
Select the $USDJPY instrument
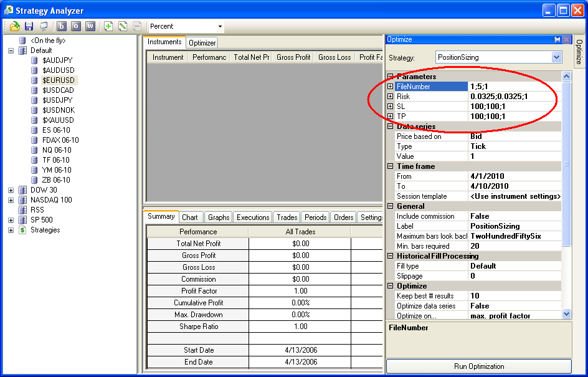click(x=57, y=100)
